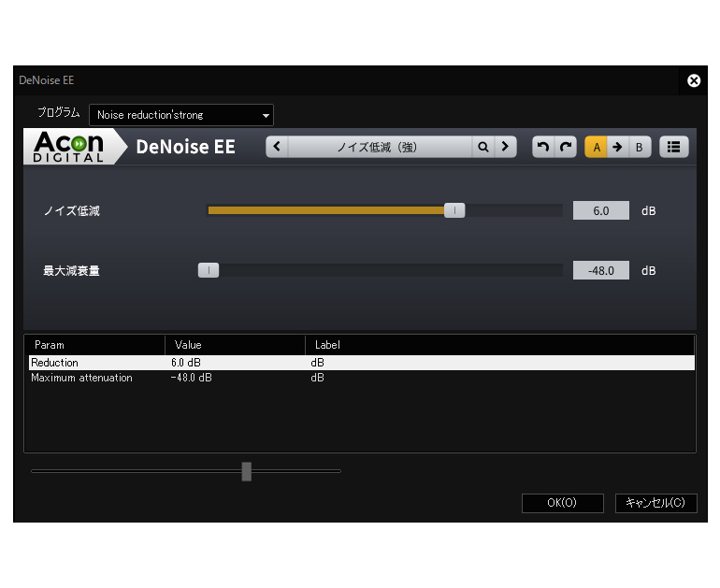Click the Param column header

(x=95, y=345)
